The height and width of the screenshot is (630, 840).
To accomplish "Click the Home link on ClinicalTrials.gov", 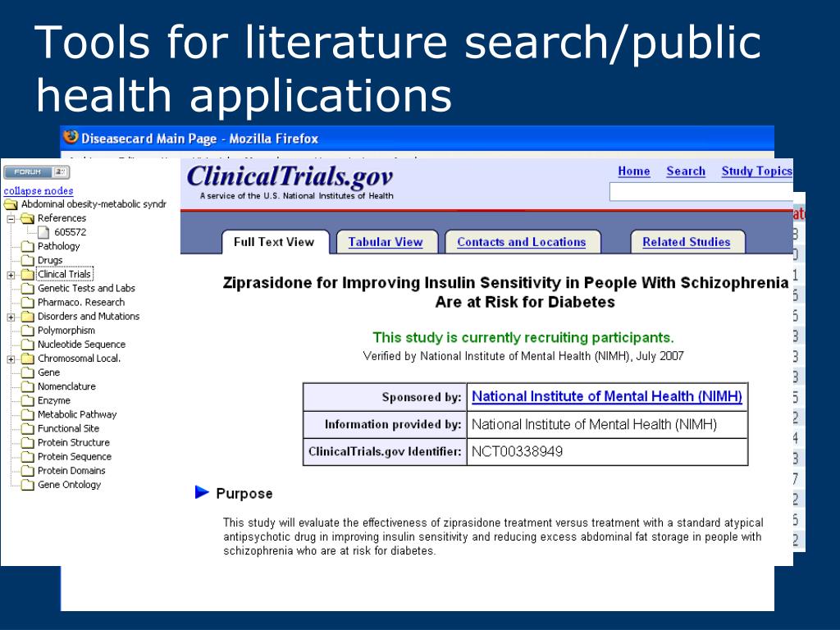I will point(634,171).
